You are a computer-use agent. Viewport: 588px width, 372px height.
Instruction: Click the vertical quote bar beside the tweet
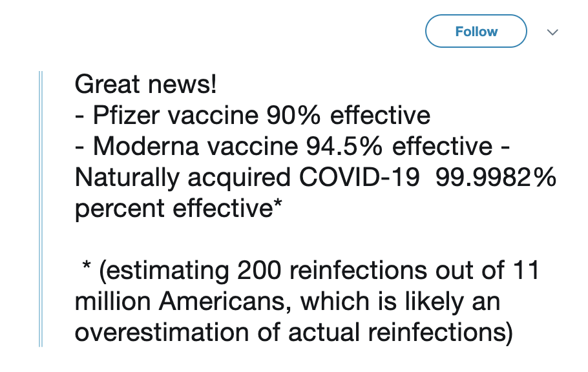click(x=41, y=208)
